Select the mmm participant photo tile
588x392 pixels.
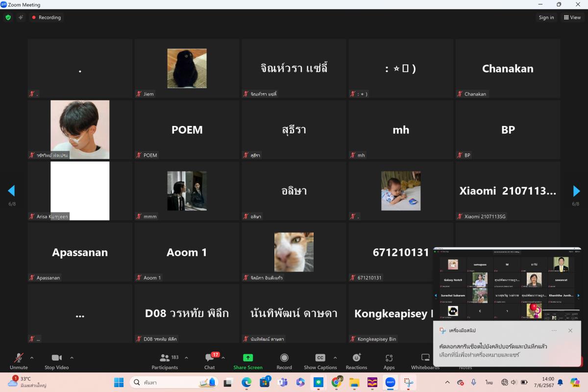[187, 191]
